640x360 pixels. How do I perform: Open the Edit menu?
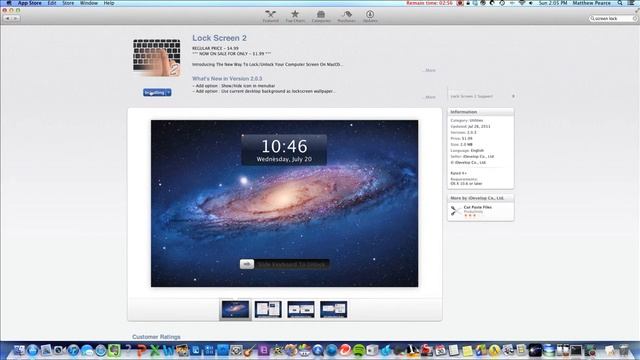[x=51, y=3]
